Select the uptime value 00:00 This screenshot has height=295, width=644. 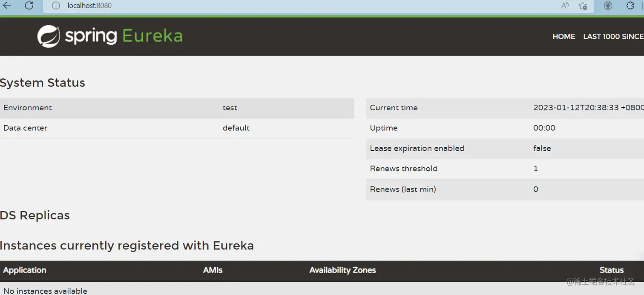(x=544, y=128)
